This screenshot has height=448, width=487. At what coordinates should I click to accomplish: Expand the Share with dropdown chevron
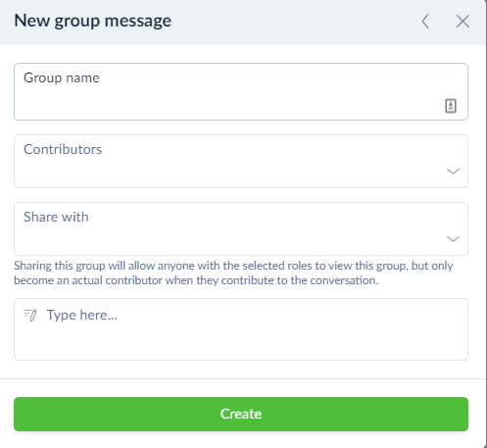[453, 239]
